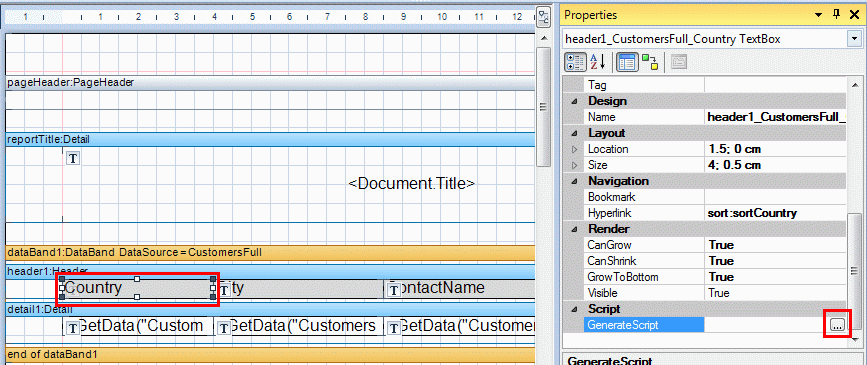The height and width of the screenshot is (365, 867).
Task: Click the GenerateScript ellipsis button
Action: click(x=838, y=325)
